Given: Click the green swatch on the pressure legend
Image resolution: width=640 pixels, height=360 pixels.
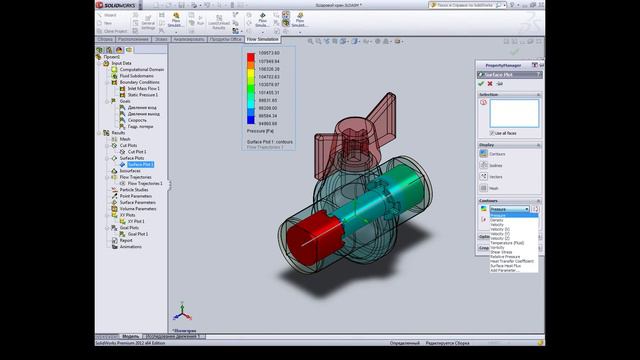Looking at the screenshot, I should point(251,89).
